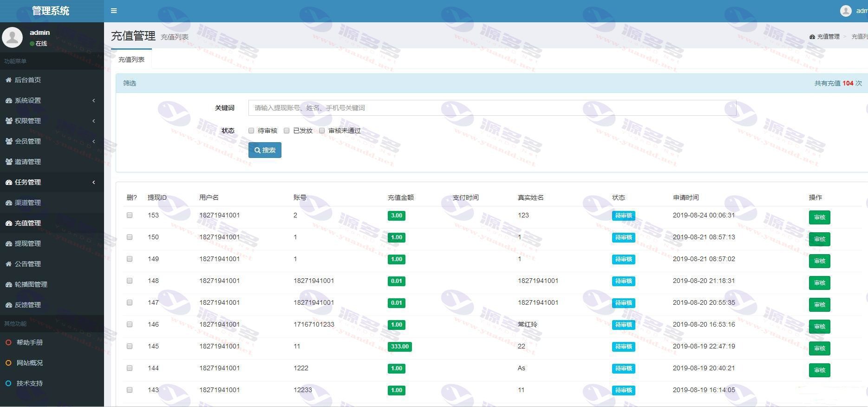
Task: Check the 审核未通过 status filter
Action: (322, 131)
